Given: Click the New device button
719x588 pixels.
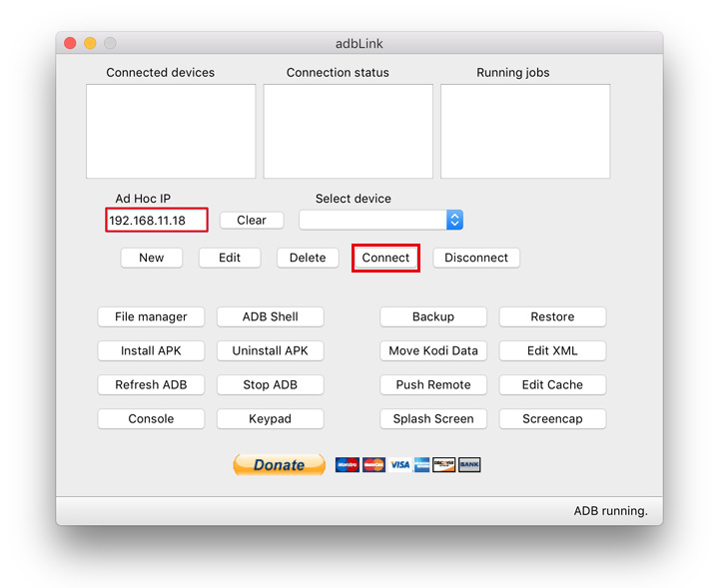Looking at the screenshot, I should point(152,258).
